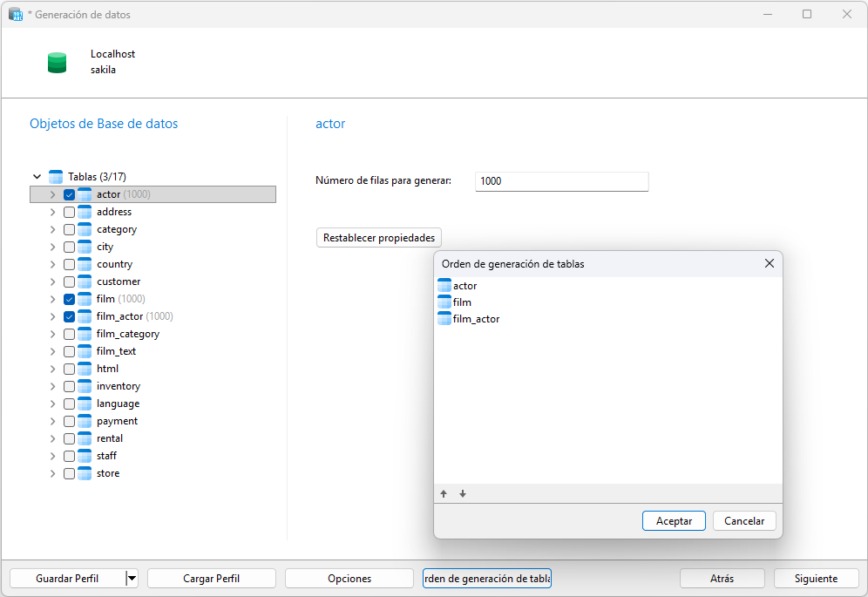Viewport: 868px width, 597px height.
Task: Click the category table icon
Action: [85, 229]
